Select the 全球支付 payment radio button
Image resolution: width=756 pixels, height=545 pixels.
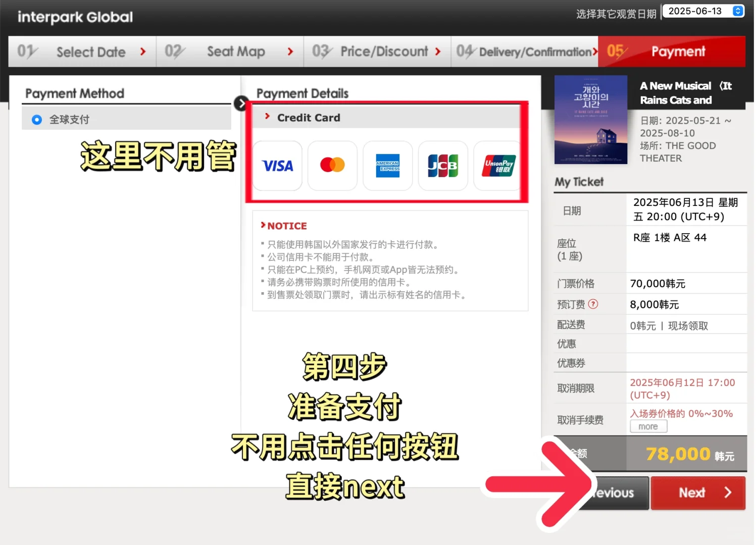point(36,119)
